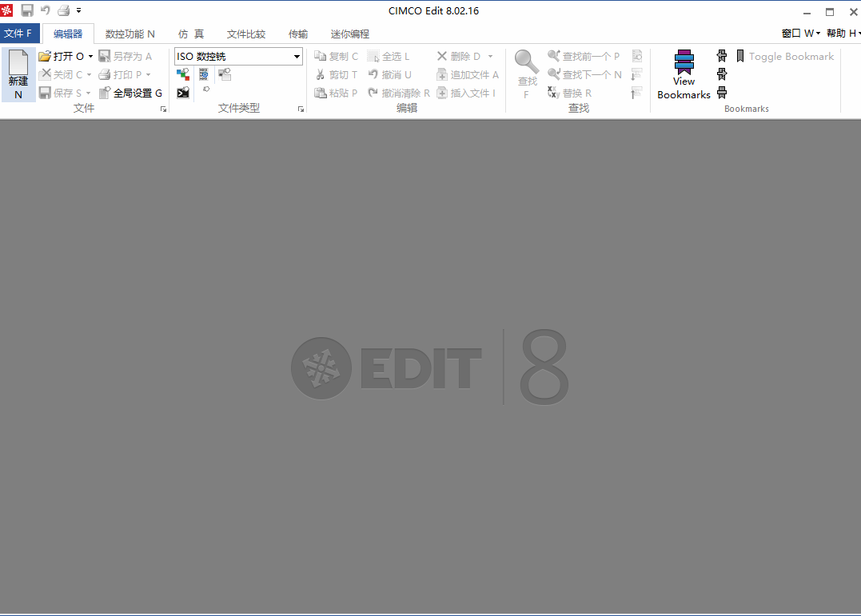Expand the 打印 P dropdown arrow
Screen dimensions: 861x616
coord(148,74)
